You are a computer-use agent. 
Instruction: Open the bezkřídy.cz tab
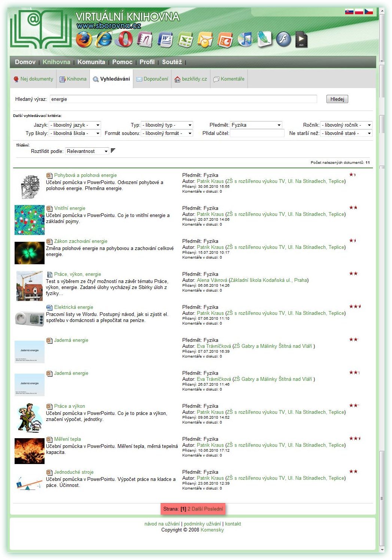[x=191, y=79]
